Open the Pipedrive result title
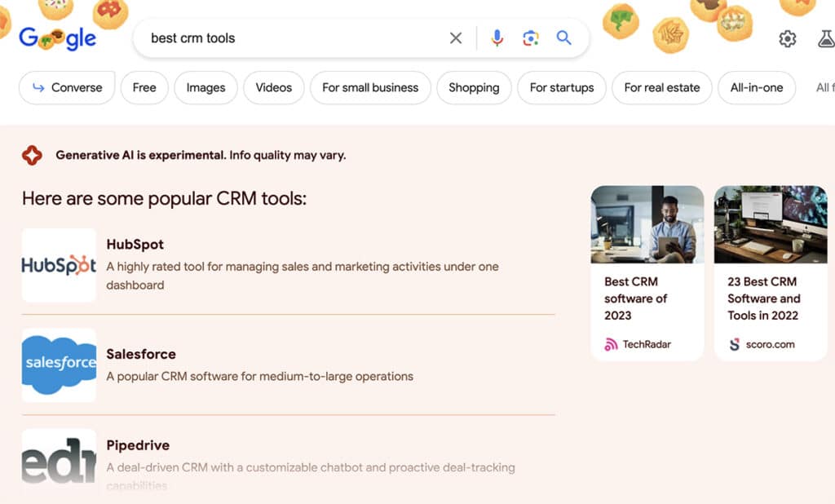835x504 pixels. pyautogui.click(x=138, y=445)
